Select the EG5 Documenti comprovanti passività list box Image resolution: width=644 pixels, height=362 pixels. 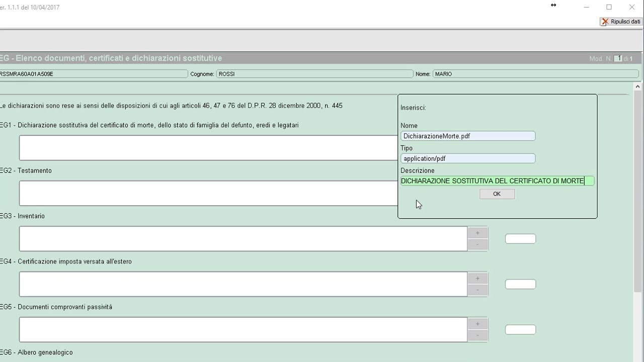244,329
